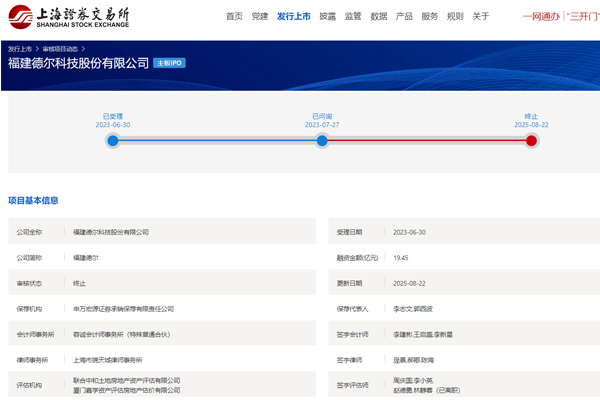Click the red 终止 timeline dot
600x400 pixels.
[531, 141]
